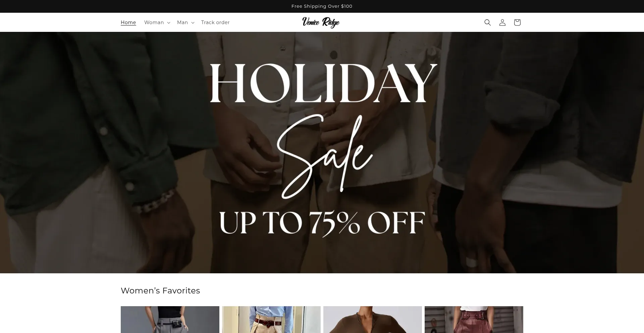Open the burgundy leather shorts thumbnail
The width and height of the screenshot is (644, 333).
tap(474, 320)
